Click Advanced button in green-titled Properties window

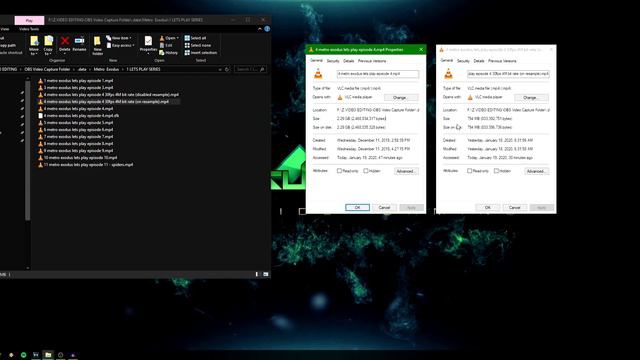406,171
